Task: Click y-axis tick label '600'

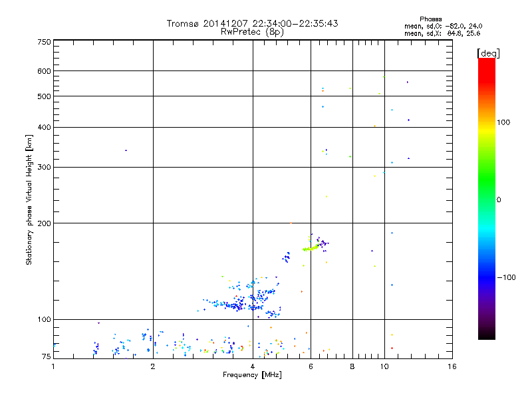Action: 44,71
